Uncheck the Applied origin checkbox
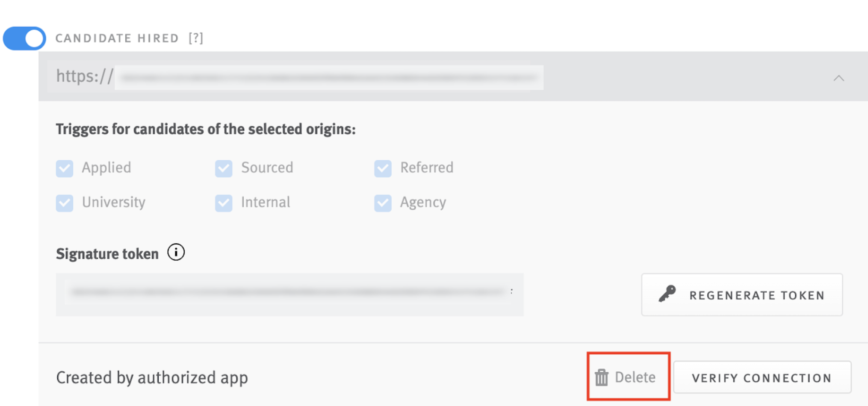 click(65, 168)
